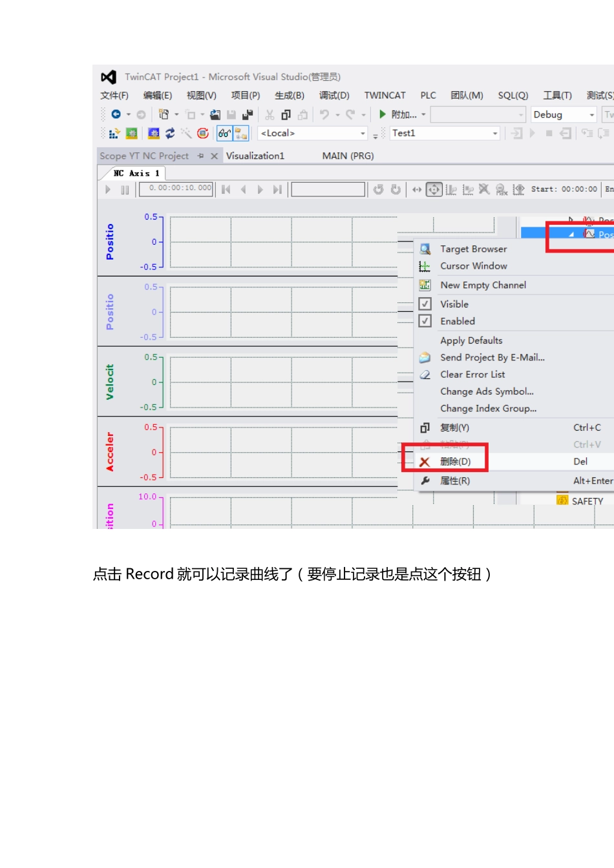
Task: Click the scope overview chart icon
Action: [518, 189]
